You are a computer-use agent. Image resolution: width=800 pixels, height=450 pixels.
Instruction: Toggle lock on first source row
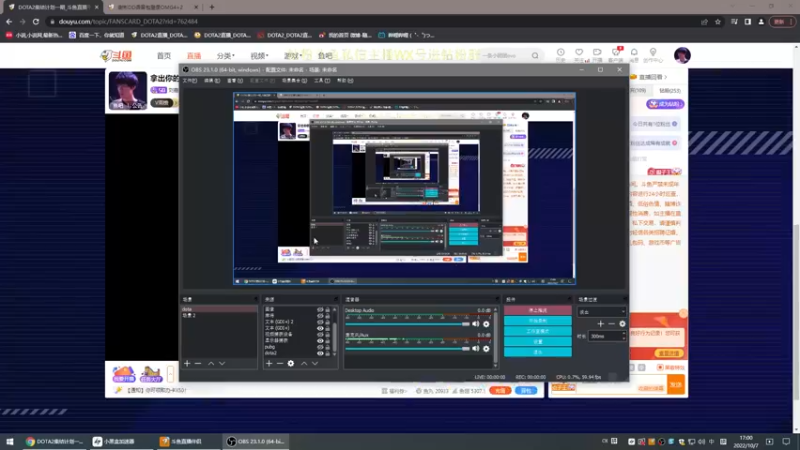[328, 310]
